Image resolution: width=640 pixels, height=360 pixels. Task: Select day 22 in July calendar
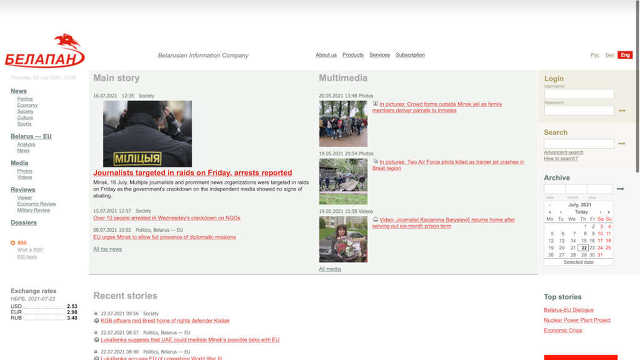point(584,248)
